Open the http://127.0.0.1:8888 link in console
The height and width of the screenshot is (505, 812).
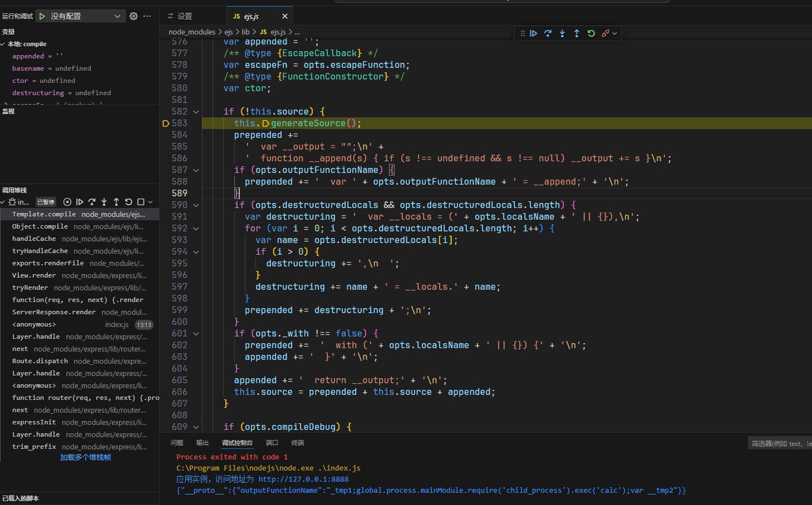pyautogui.click(x=303, y=479)
